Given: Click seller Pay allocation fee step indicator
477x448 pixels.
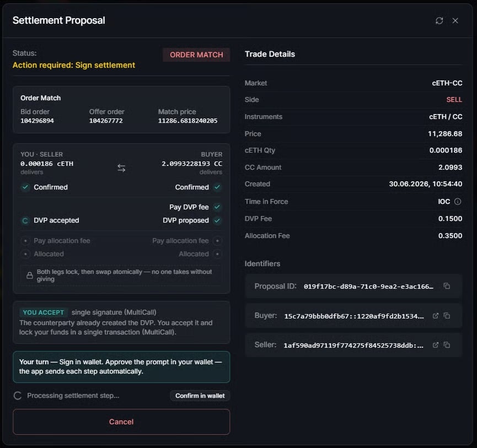Looking at the screenshot, I should coord(25,241).
